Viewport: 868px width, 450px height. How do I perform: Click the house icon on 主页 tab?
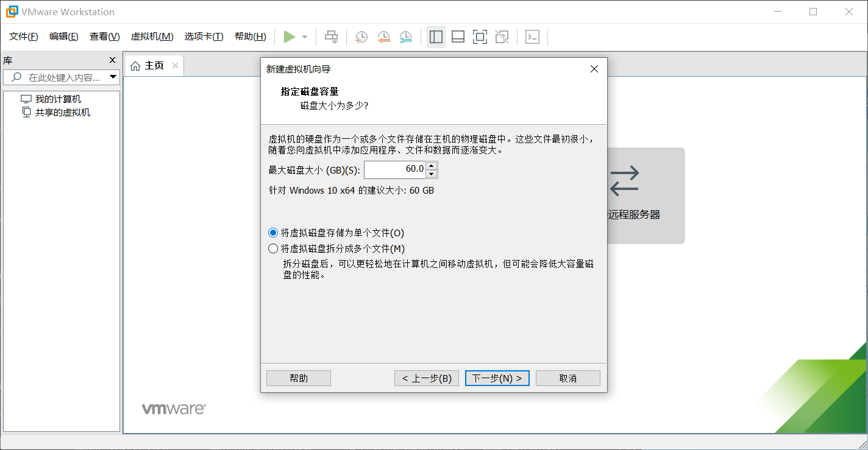click(x=135, y=66)
